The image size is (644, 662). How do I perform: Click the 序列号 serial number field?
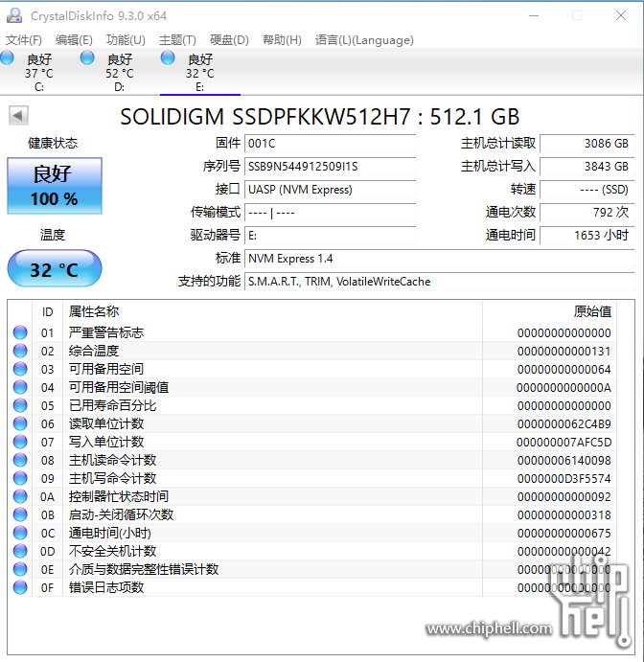[331, 167]
